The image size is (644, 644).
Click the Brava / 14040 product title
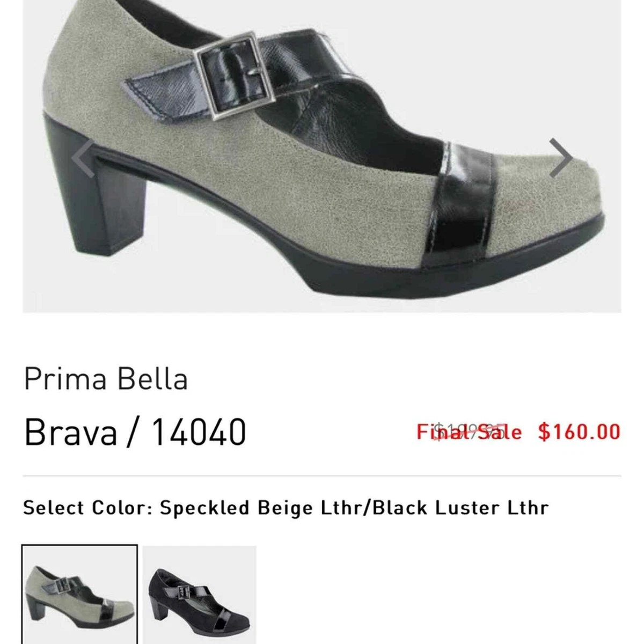[135, 431]
